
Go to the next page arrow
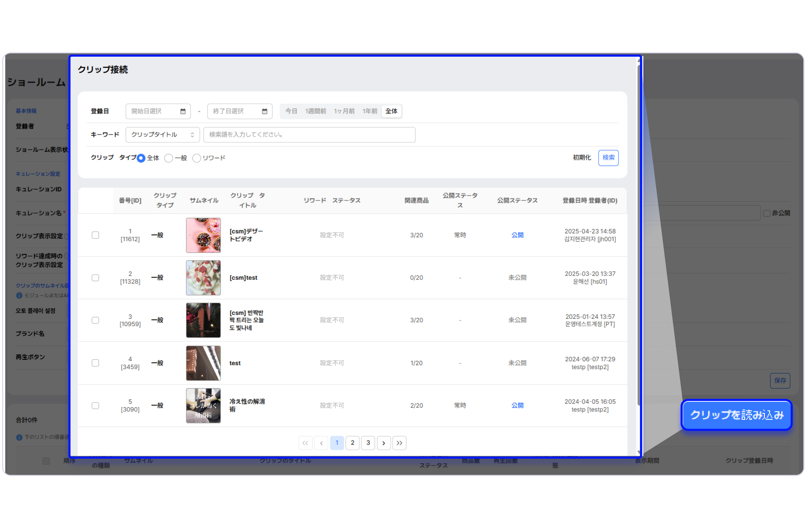tap(384, 443)
